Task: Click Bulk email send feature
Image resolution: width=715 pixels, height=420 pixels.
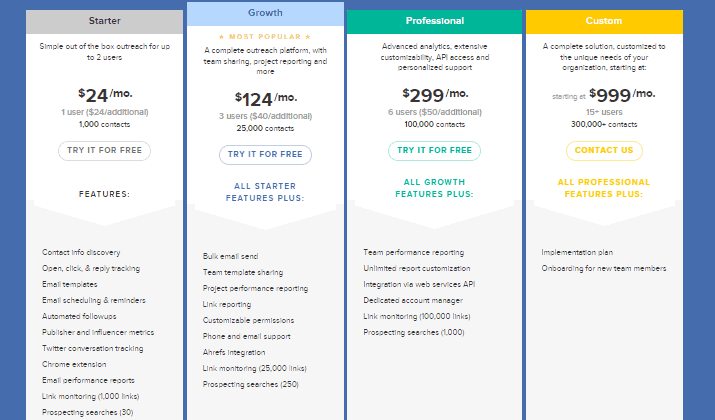Action: (230, 256)
